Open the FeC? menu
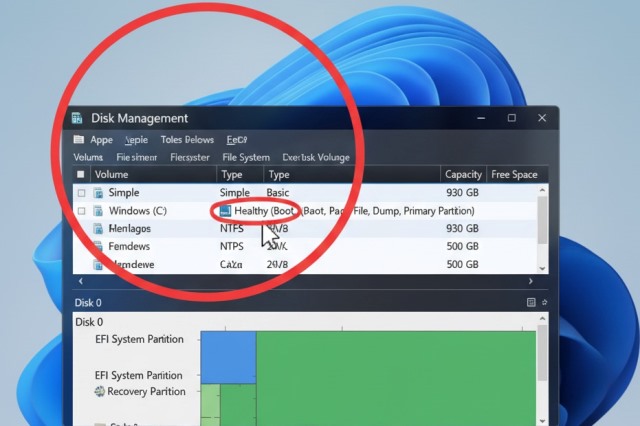The height and width of the screenshot is (426, 640). coord(237,140)
